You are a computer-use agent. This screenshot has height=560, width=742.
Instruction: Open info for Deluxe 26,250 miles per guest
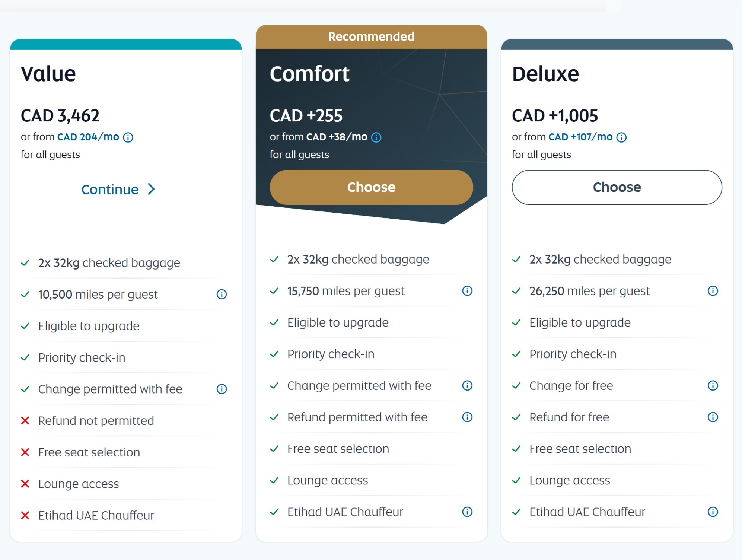click(713, 291)
